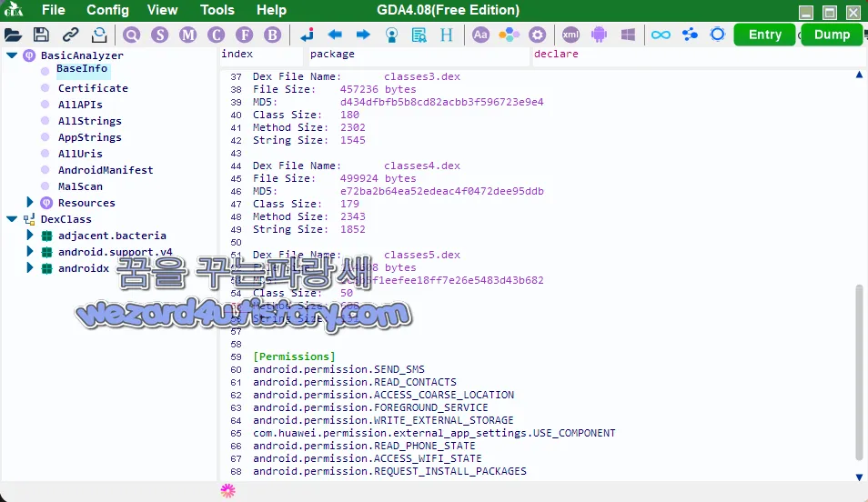Click the colorful dots cluster icon
The height and width of the screenshot is (502, 868).
pos(509,35)
